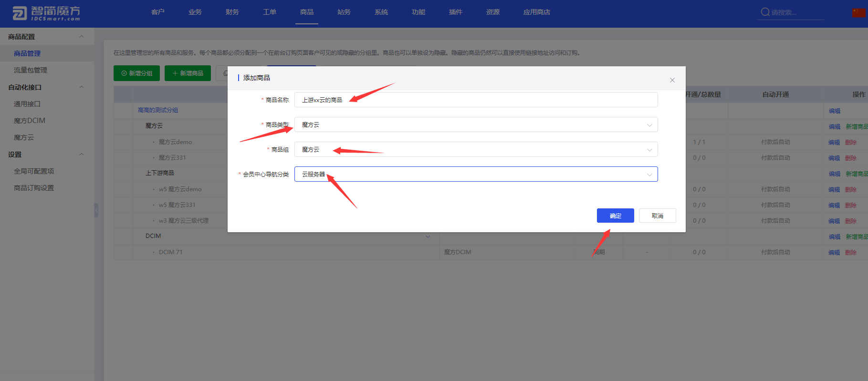The image size is (868, 381).
Task: Open the 财务 top menu
Action: (x=232, y=12)
